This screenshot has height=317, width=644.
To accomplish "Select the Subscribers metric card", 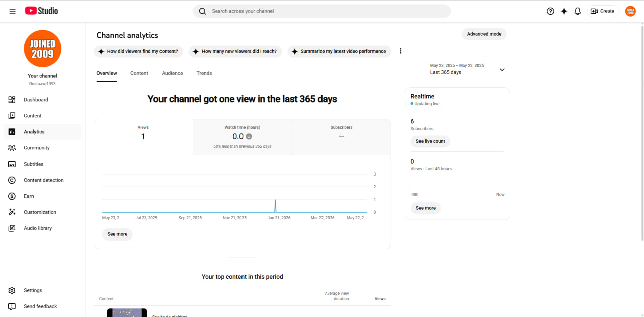I will [341, 137].
